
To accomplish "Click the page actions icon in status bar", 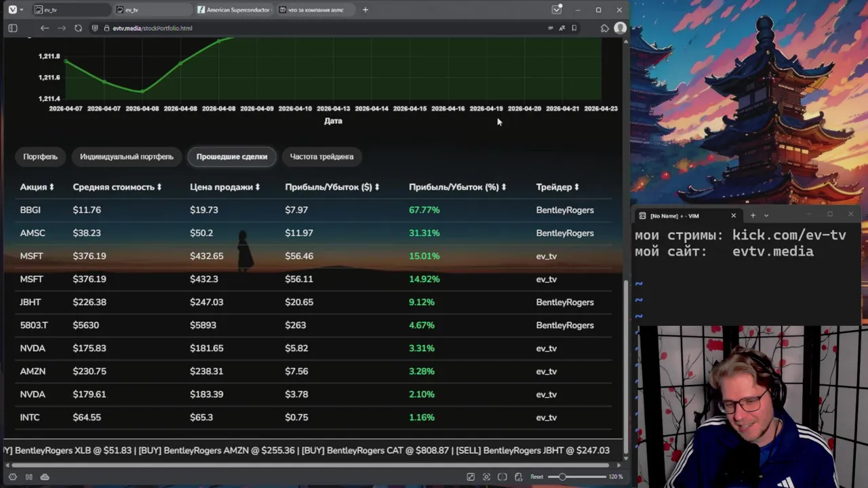I will coord(519,476).
